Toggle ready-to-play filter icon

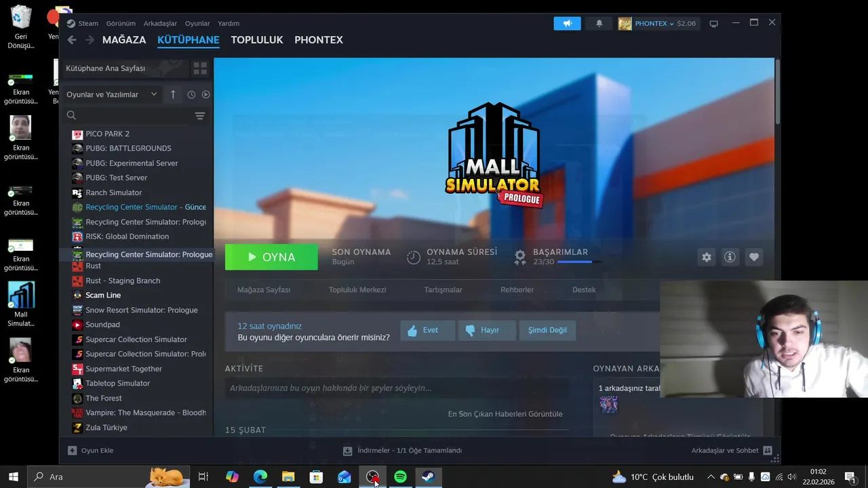(206, 95)
